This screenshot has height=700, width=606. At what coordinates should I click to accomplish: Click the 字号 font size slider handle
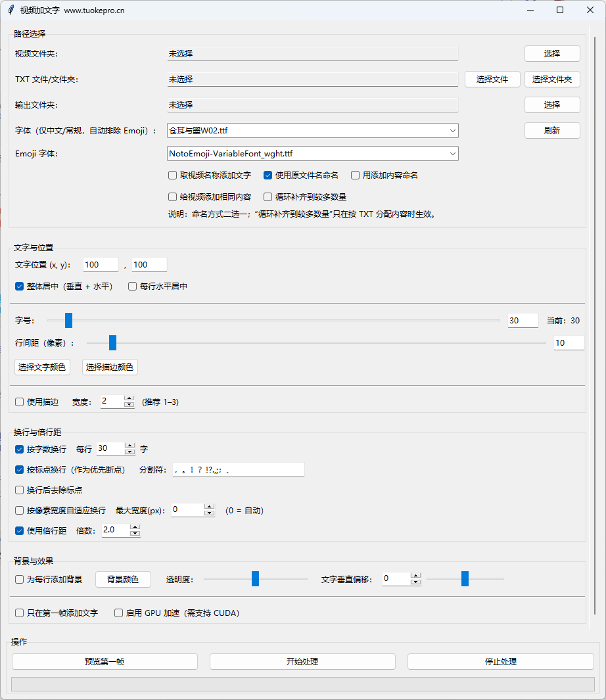[x=68, y=321]
